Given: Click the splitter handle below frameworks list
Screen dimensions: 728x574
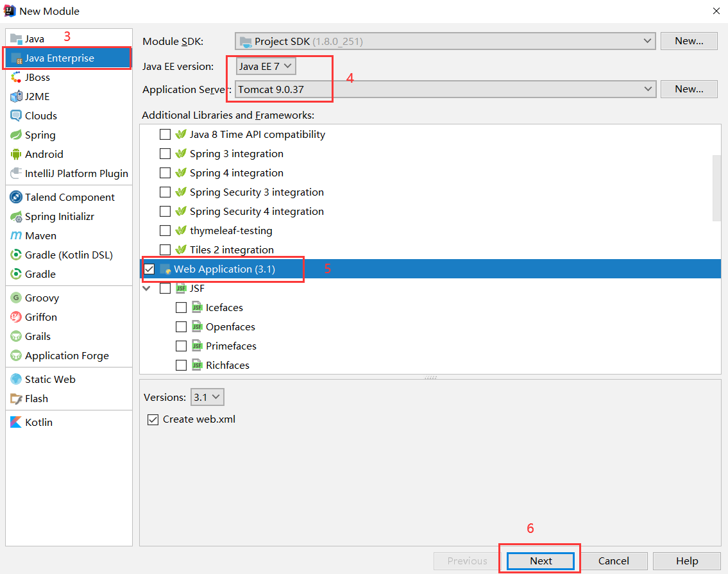Looking at the screenshot, I should coord(430,378).
